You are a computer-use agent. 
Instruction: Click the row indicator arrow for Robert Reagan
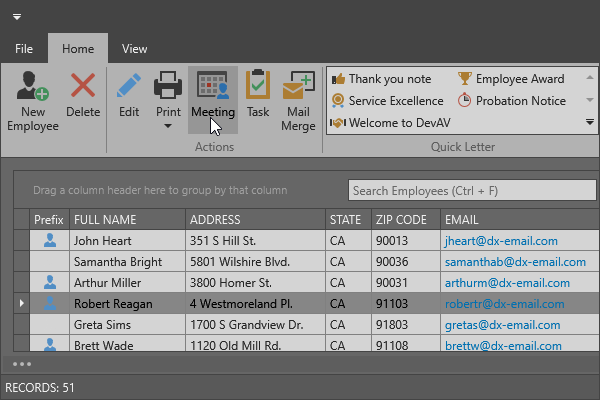[x=22, y=303]
